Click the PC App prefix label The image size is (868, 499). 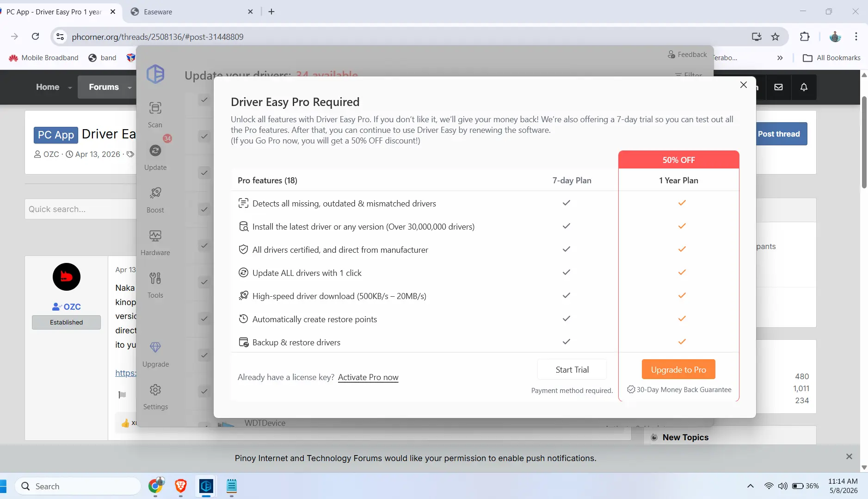[55, 135]
